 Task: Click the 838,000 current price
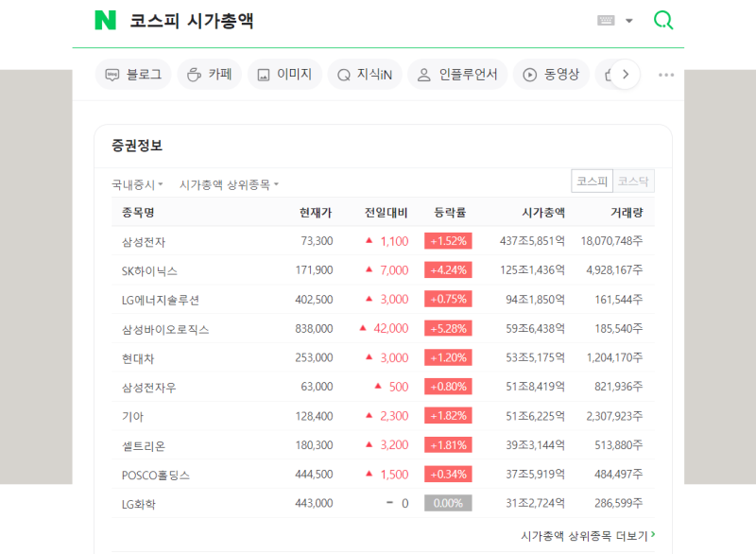pyautogui.click(x=314, y=328)
